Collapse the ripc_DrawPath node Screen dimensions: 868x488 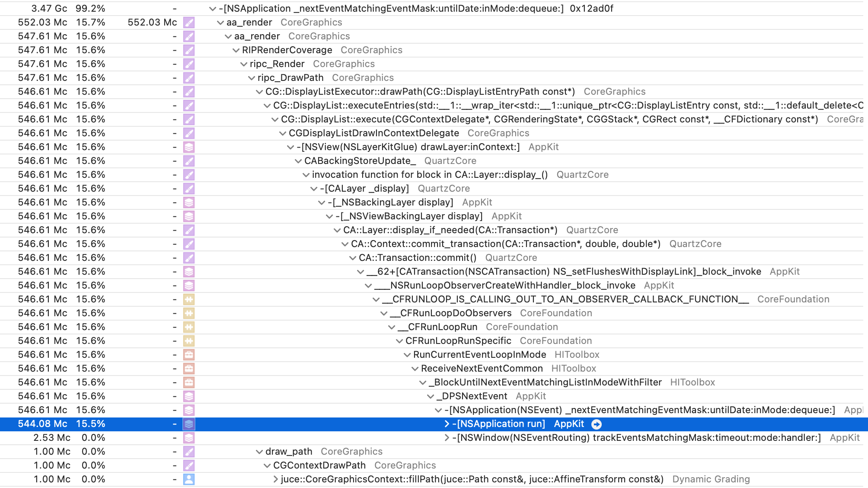click(252, 78)
